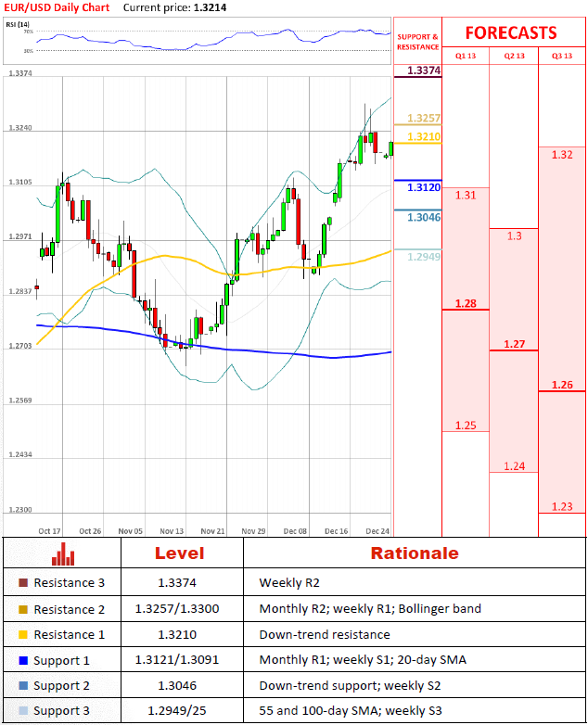The height and width of the screenshot is (725, 588).
Task: Click the Q3 13 forecast value 1.32
Action: (x=562, y=155)
